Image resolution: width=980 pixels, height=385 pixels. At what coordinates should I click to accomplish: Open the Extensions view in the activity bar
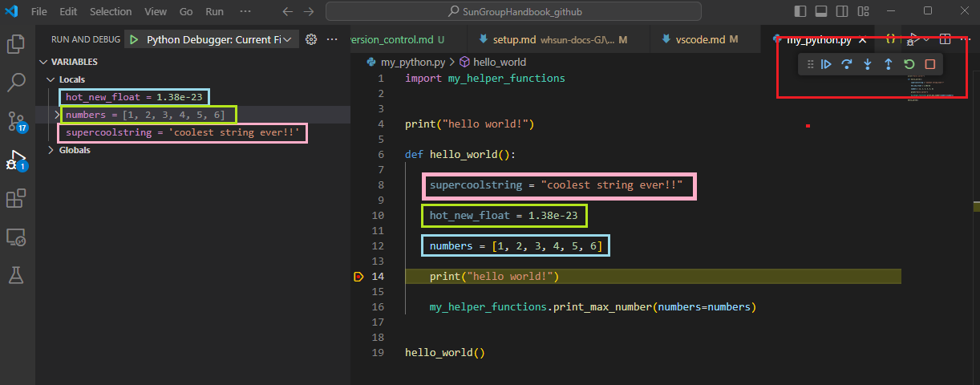click(x=16, y=198)
